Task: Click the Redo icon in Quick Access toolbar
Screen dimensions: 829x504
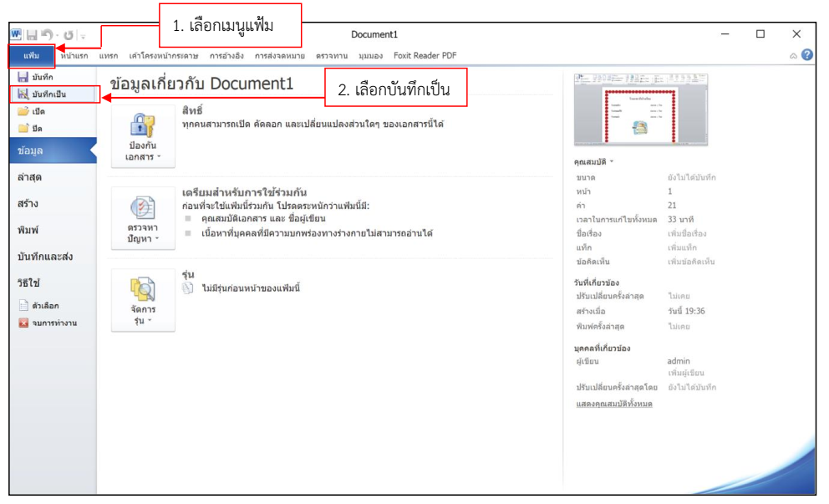Action: (70, 35)
